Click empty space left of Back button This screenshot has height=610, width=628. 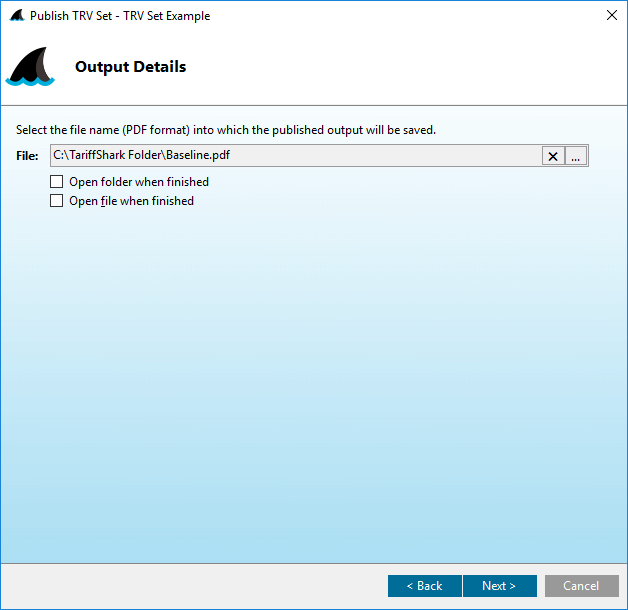pyautogui.click(x=200, y=586)
